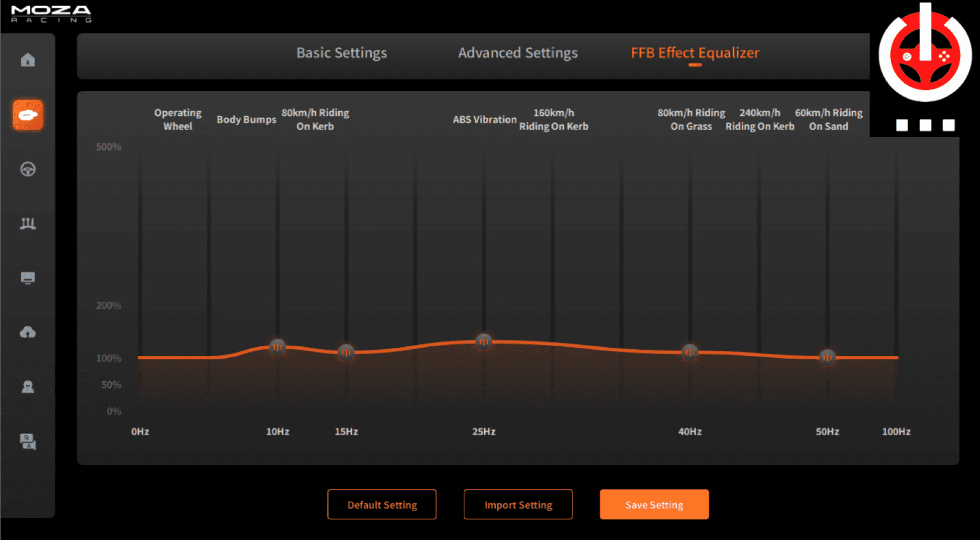Select FFB Effect Equalizer tab
The width and height of the screenshot is (980, 540).
695,53
